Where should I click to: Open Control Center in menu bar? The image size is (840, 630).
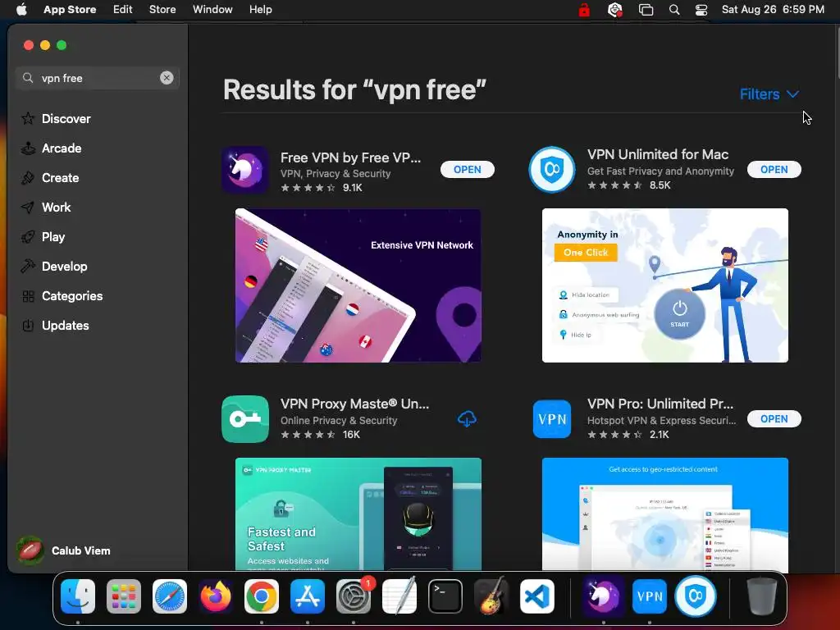701,10
